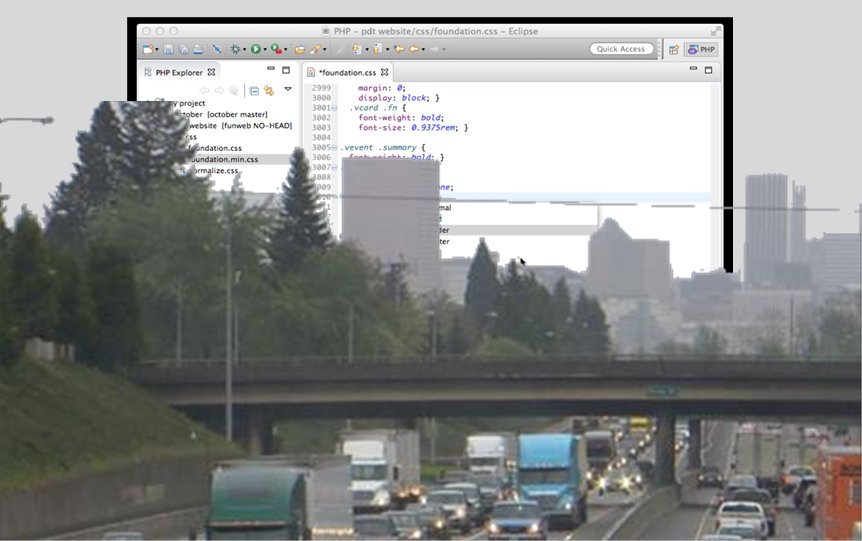Click Collapse All in PHP Explorer

coord(254,91)
